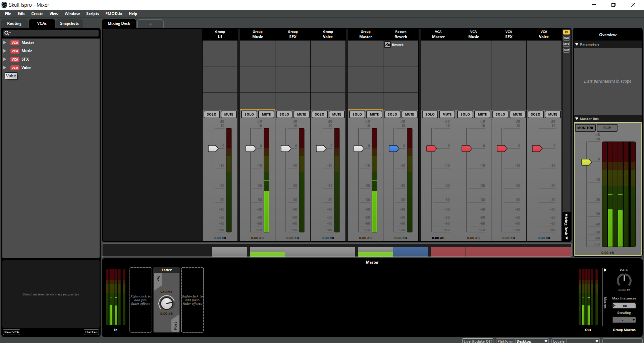Mute the VCA Master strip
Image resolution: width=644 pixels, height=343 pixels.
447,115
